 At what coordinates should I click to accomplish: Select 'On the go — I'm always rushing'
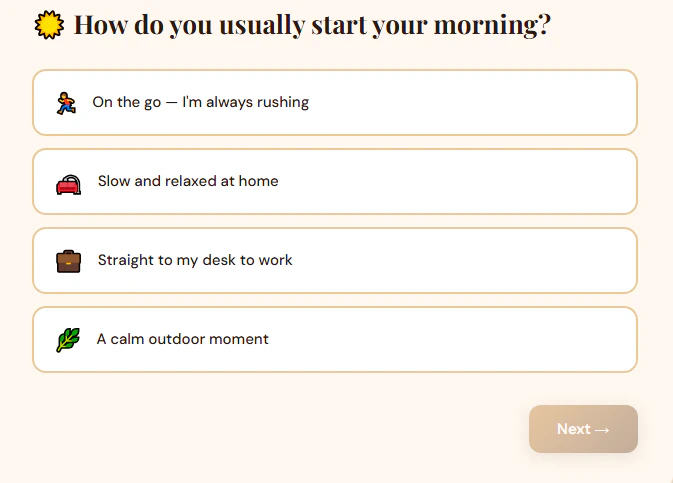335,103
